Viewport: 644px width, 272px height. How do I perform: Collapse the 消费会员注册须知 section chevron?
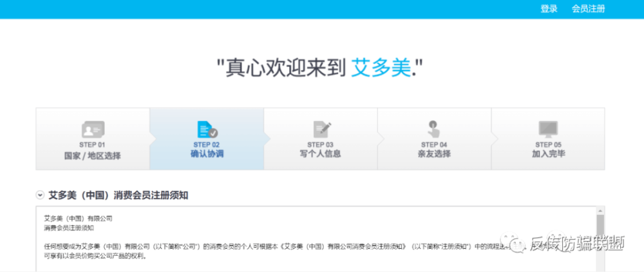coord(40,195)
